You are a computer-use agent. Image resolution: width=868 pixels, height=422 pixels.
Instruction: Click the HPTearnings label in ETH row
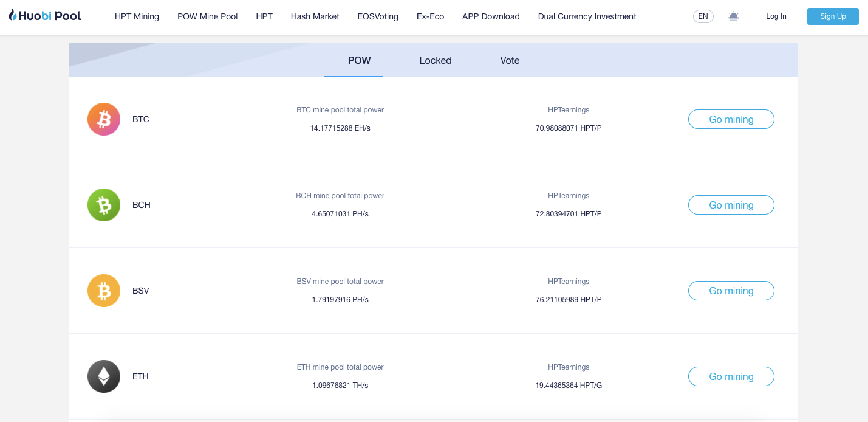click(x=569, y=367)
